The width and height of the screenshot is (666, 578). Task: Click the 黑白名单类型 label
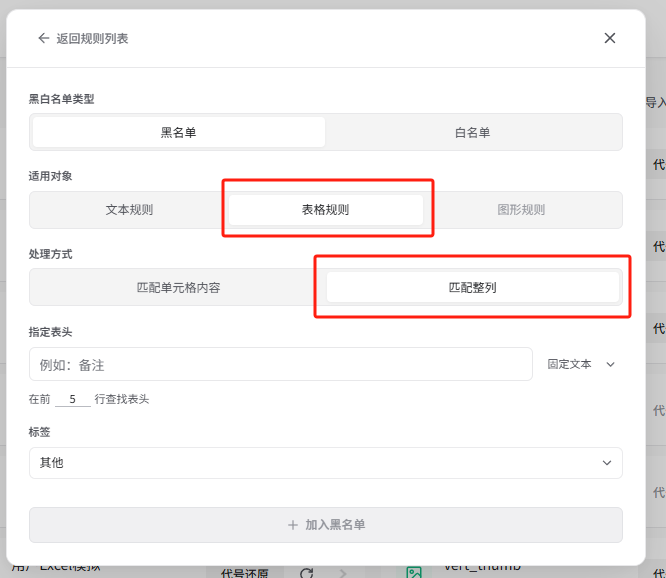pyautogui.click(x=62, y=99)
